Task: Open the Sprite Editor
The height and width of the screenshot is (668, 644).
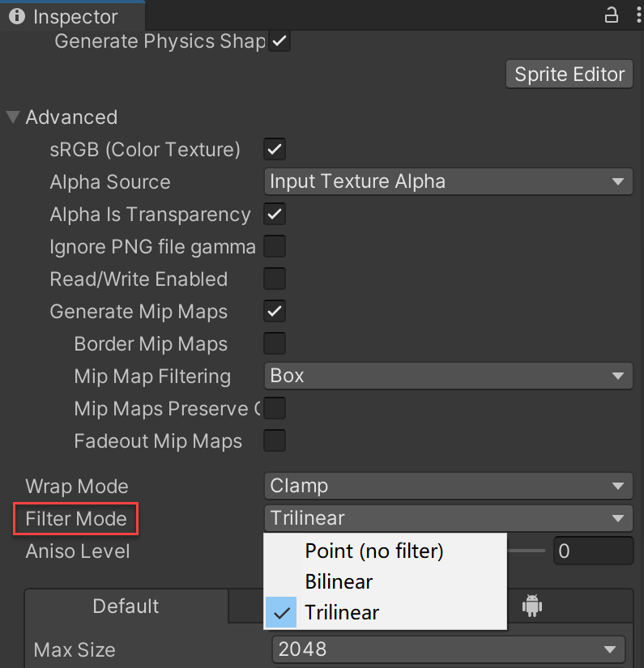Action: pos(569,74)
